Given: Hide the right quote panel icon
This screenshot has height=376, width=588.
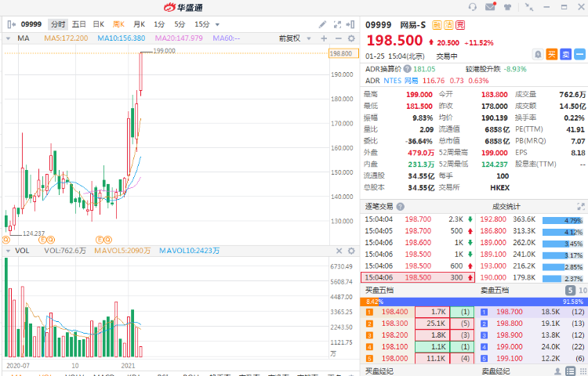Looking at the screenshot, I should tap(350, 24).
